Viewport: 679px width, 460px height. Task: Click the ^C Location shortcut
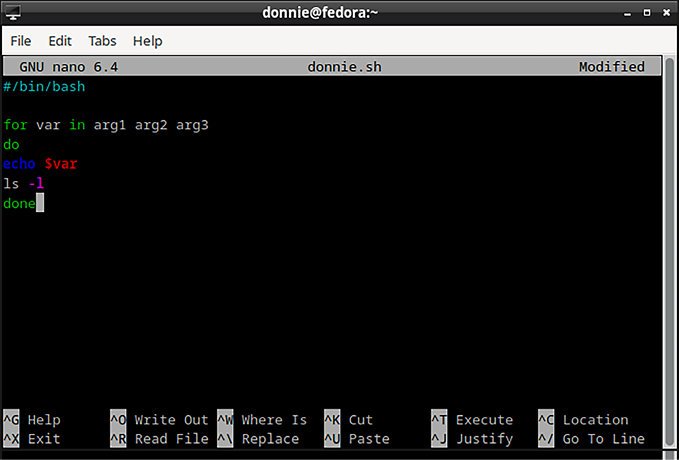pyautogui.click(x=583, y=420)
